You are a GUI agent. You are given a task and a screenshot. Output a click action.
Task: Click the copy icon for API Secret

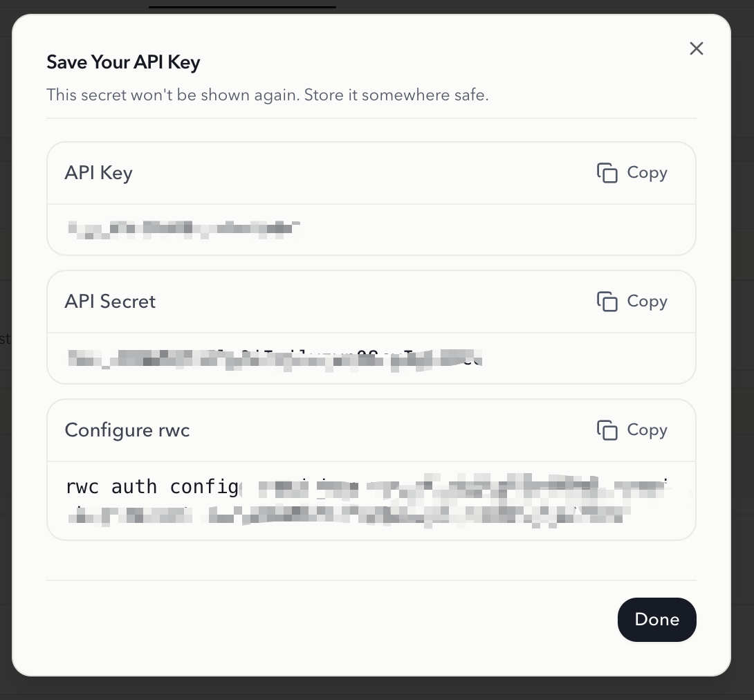(607, 302)
